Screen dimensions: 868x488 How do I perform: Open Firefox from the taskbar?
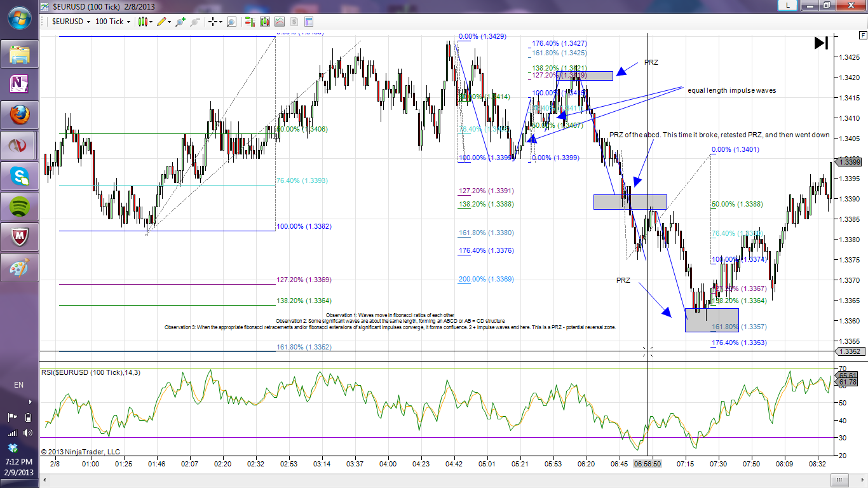click(20, 115)
